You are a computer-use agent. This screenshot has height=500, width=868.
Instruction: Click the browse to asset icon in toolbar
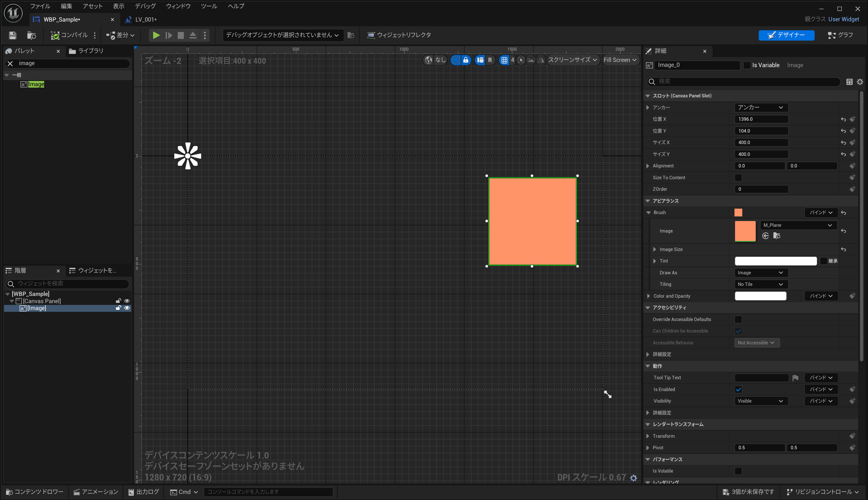pos(31,35)
